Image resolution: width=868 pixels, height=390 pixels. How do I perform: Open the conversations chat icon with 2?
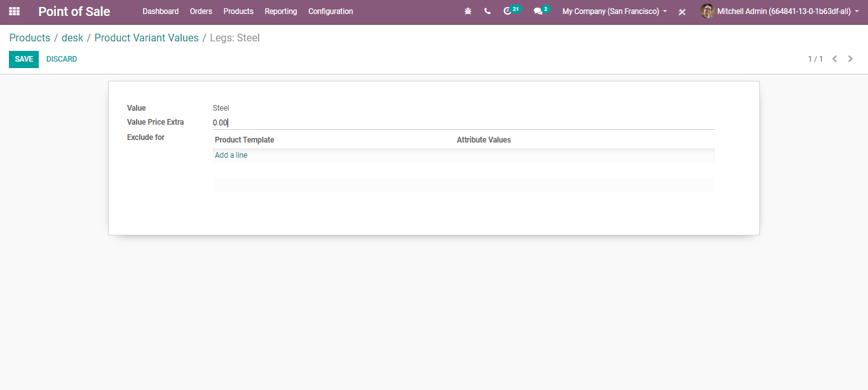click(x=541, y=11)
